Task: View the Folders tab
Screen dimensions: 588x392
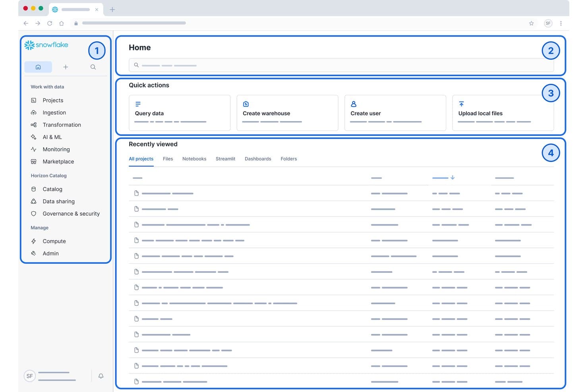Action: coord(289,159)
